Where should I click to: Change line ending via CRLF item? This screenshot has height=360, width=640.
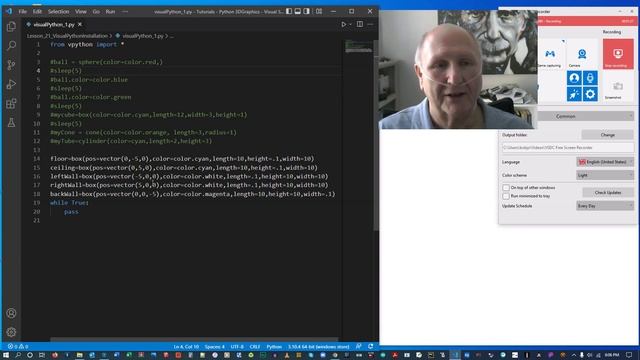255,347
